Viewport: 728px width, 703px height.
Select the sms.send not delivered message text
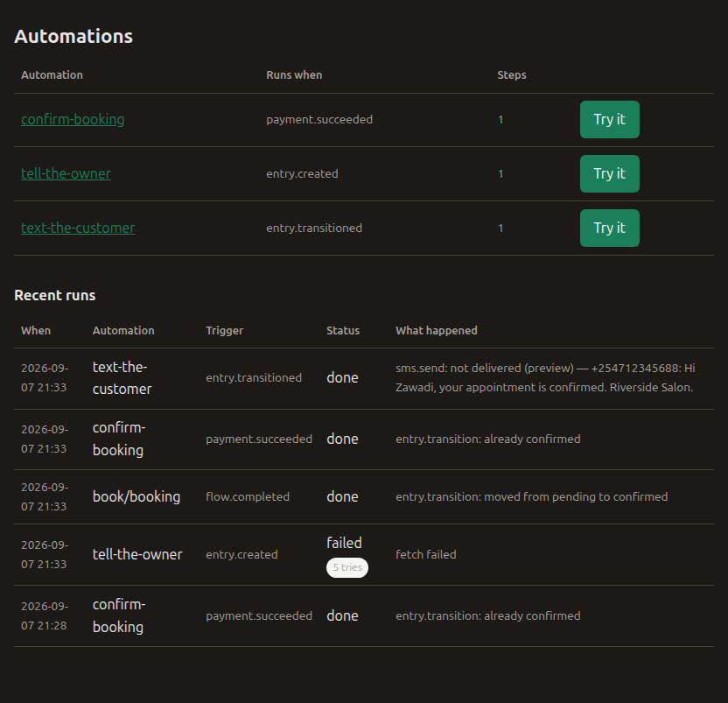545,377
